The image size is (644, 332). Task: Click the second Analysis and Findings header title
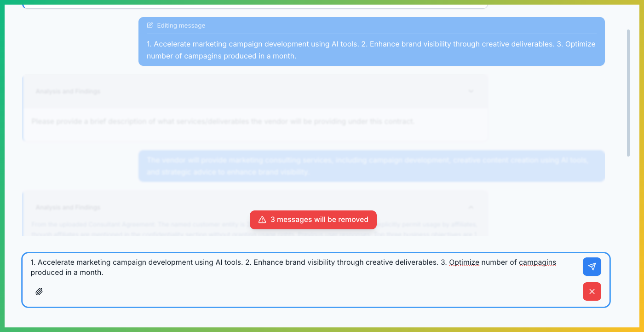point(68,207)
